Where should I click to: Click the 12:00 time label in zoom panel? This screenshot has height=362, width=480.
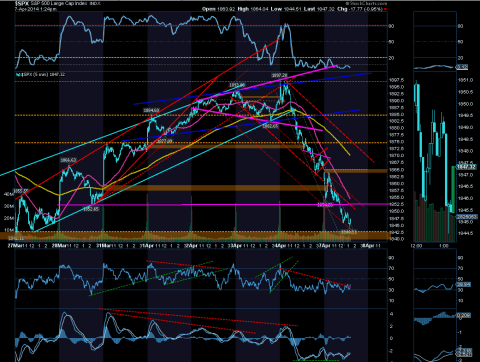coord(416,246)
